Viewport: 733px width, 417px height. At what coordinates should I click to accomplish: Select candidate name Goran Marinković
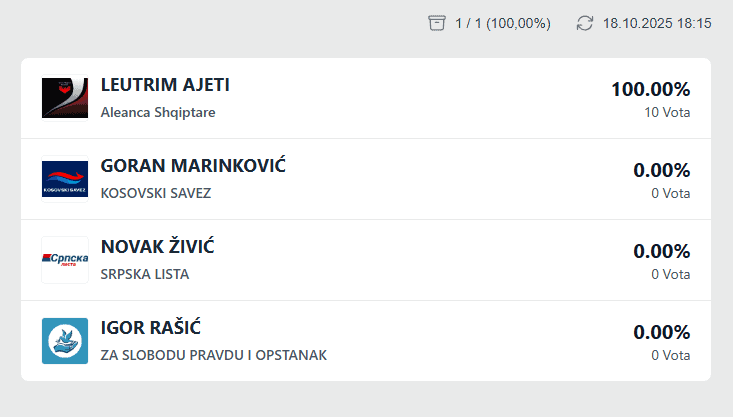coord(193,166)
